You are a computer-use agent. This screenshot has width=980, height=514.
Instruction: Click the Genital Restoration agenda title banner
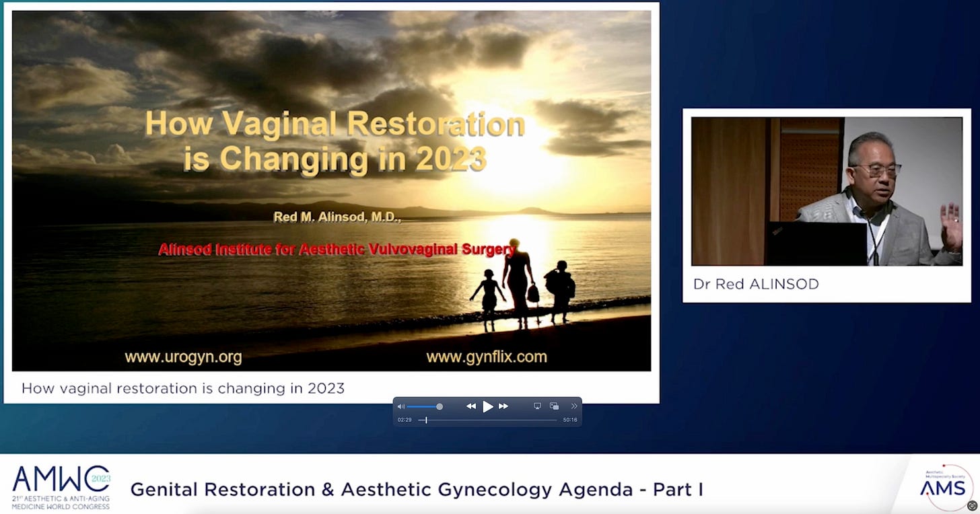coord(417,489)
